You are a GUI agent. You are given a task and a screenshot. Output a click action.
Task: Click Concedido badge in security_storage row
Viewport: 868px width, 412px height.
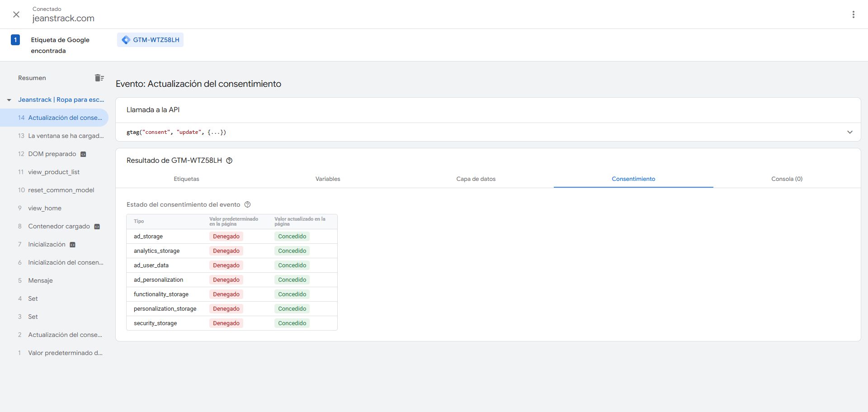(x=292, y=323)
